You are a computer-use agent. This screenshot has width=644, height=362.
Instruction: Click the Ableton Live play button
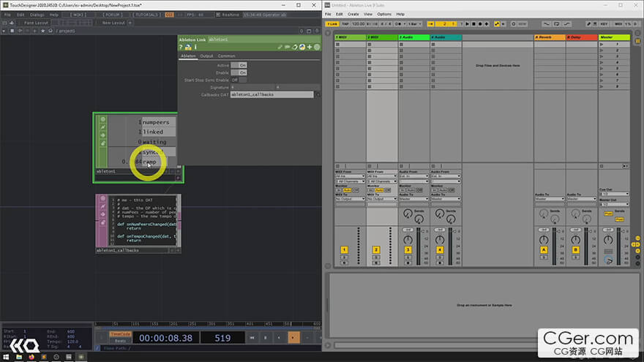[x=465, y=24]
